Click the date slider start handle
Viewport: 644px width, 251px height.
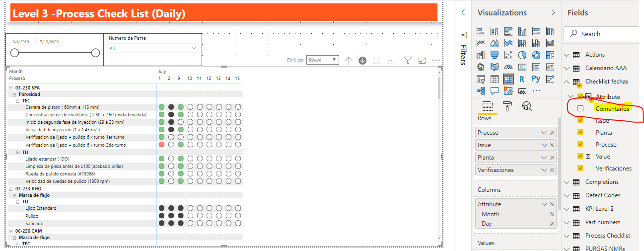(15, 53)
